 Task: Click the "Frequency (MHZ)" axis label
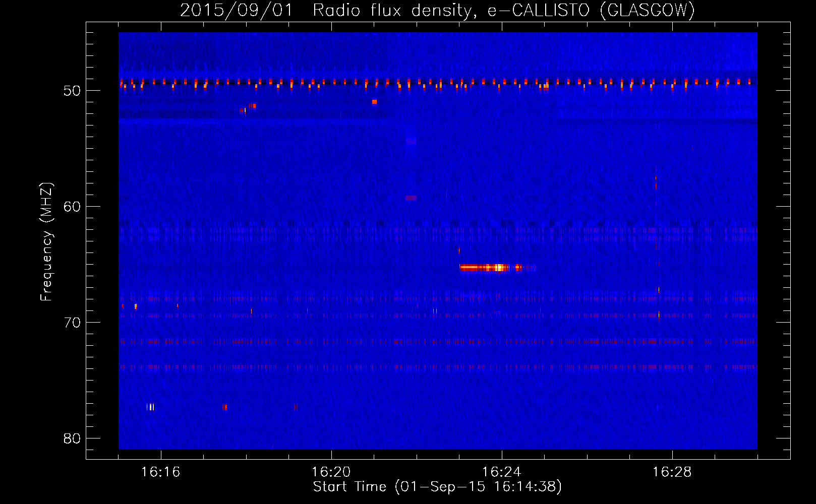[x=46, y=242]
